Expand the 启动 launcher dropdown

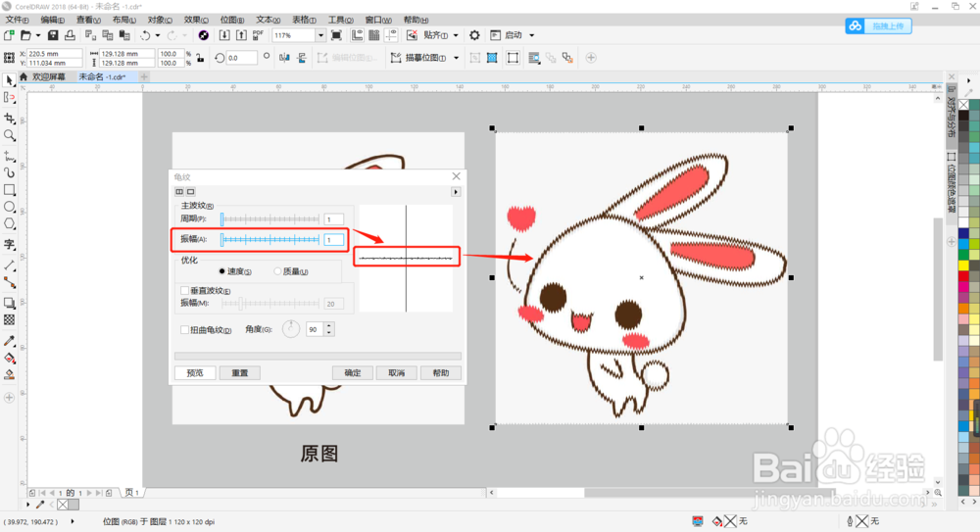click(x=532, y=35)
